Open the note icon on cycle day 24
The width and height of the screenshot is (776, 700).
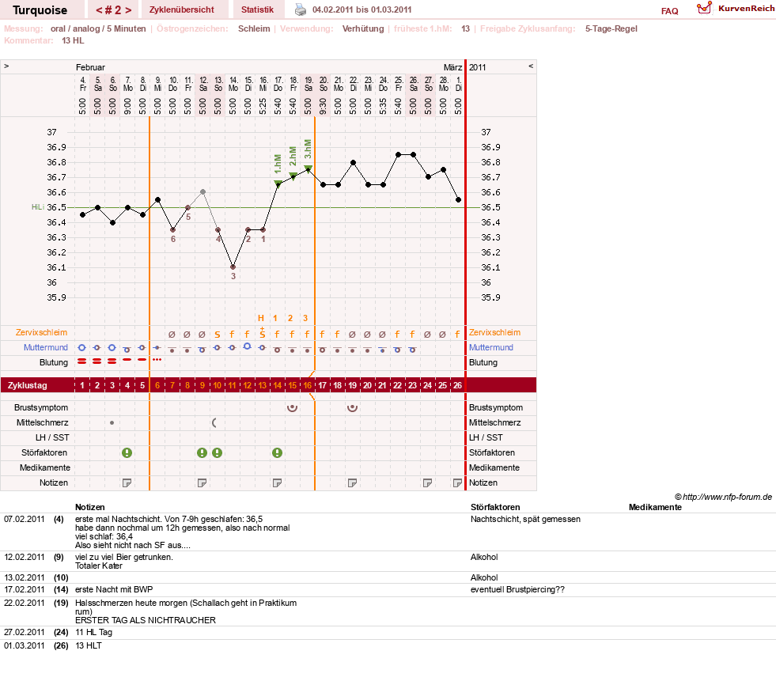pyautogui.click(x=428, y=482)
